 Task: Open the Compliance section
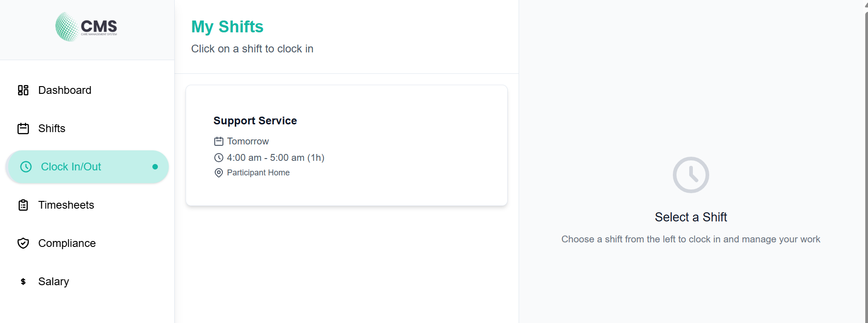click(67, 243)
